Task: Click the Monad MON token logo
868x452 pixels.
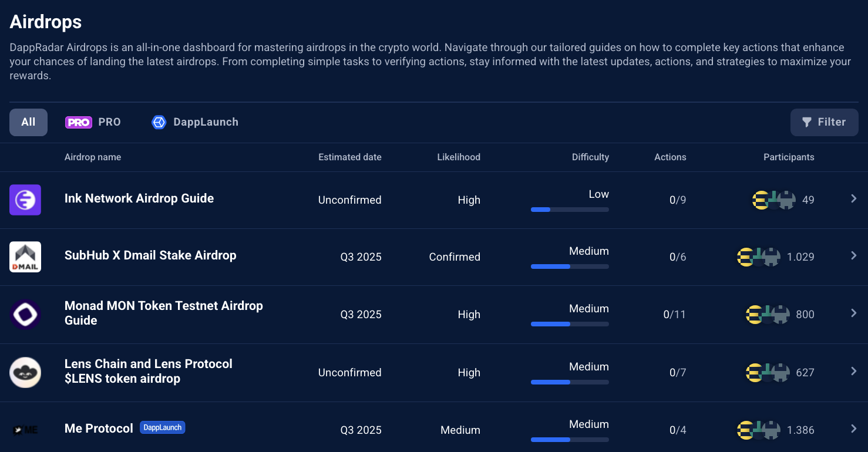Action: click(25, 314)
